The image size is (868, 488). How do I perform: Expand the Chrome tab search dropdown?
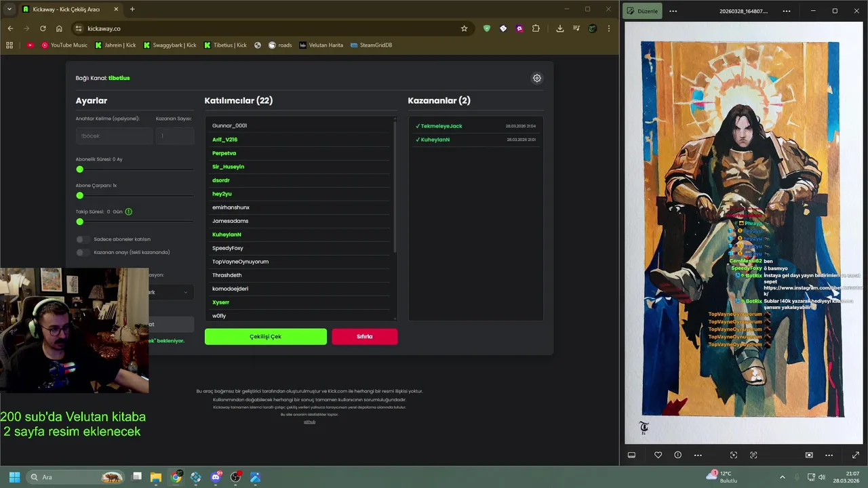coord(9,9)
